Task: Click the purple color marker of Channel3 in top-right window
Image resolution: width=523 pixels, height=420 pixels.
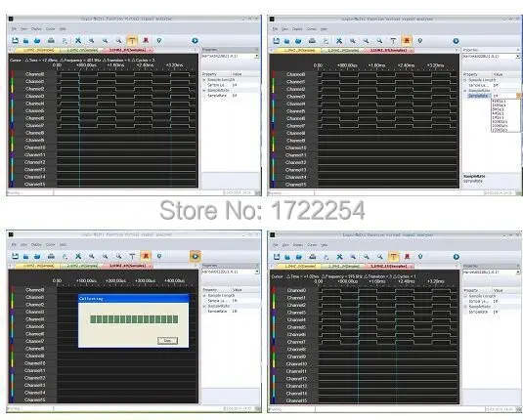Action: 274,97
